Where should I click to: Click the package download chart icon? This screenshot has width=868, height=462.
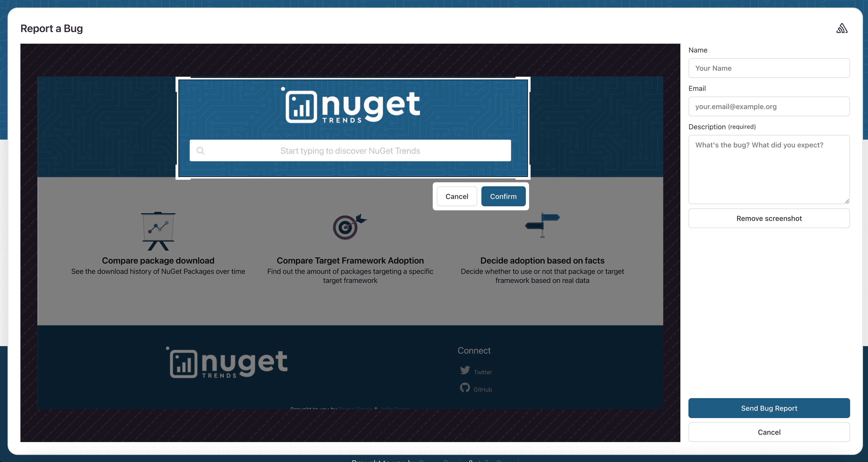click(x=158, y=230)
